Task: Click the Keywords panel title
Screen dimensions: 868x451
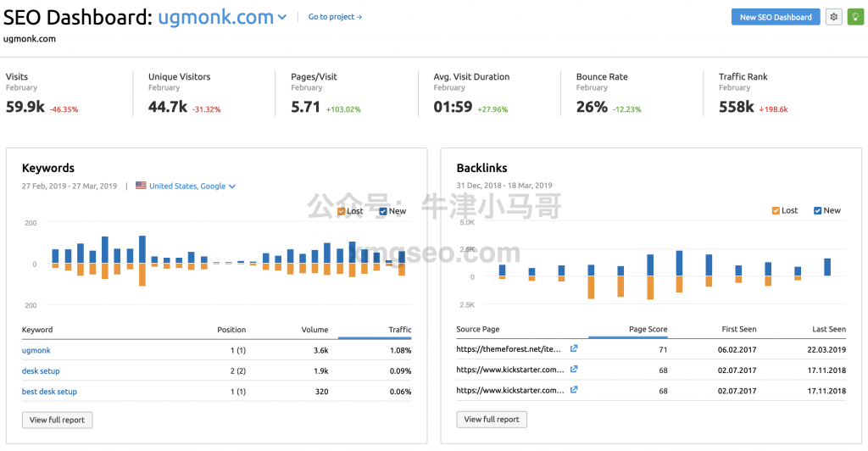Action: tap(48, 168)
